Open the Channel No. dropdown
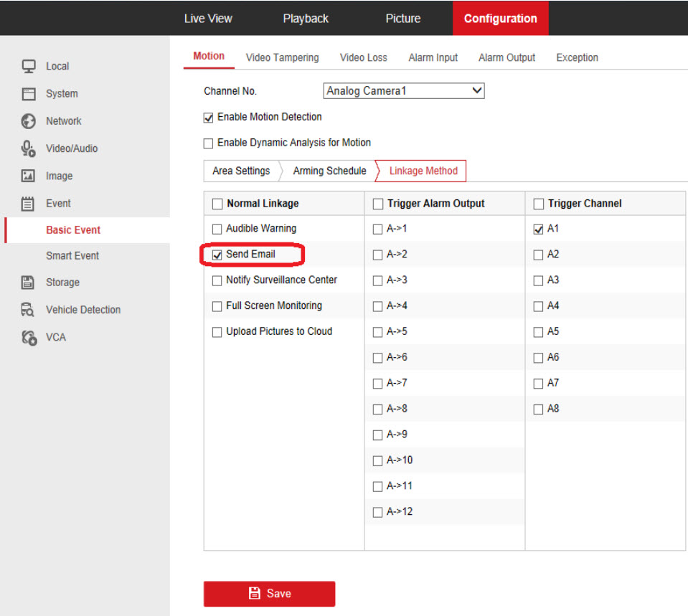 click(404, 91)
